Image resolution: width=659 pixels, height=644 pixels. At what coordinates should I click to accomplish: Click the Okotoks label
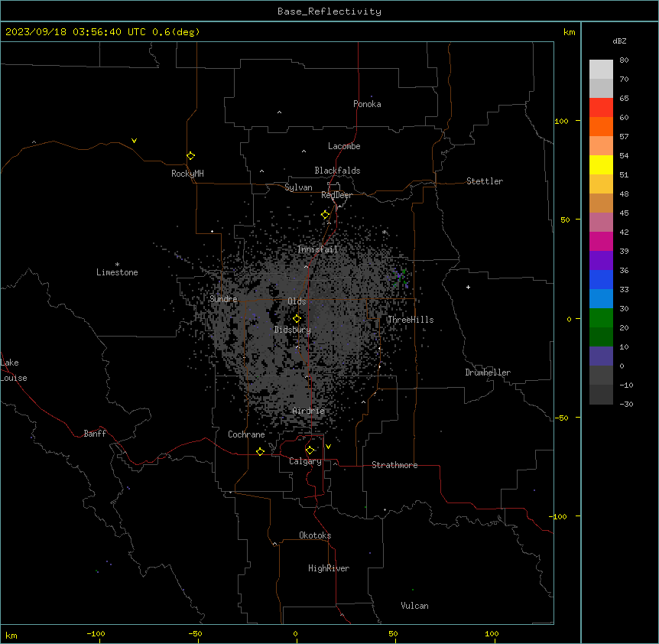(315, 535)
